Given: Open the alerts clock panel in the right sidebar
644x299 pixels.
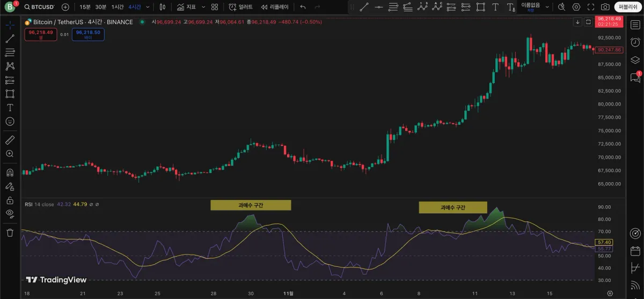Looking at the screenshot, I should (x=635, y=42).
